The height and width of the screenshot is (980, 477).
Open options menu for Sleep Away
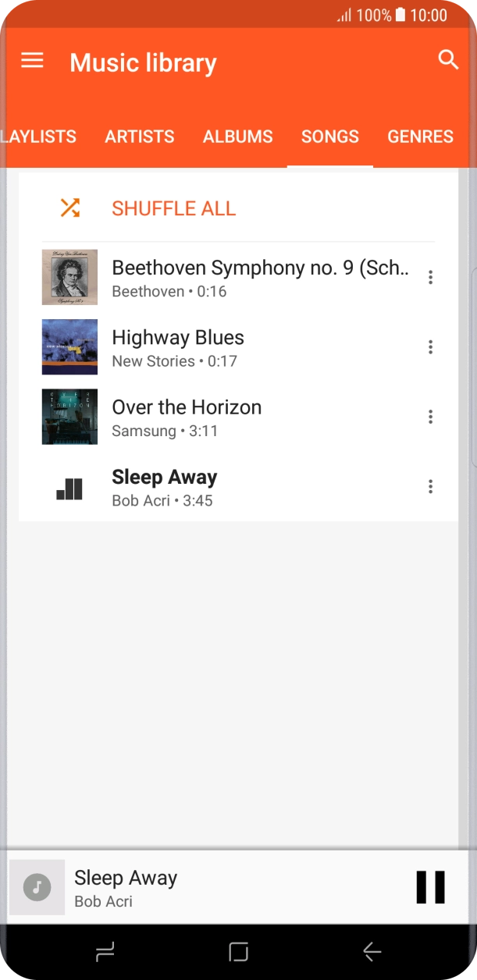pyautogui.click(x=430, y=486)
